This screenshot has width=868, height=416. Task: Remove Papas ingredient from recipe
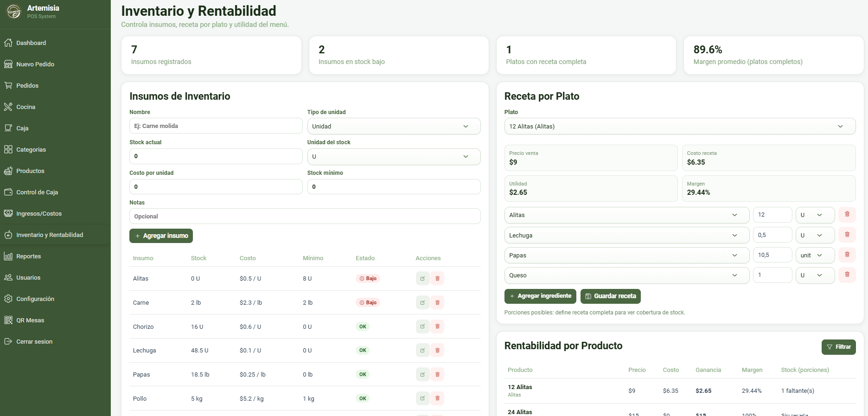click(x=847, y=255)
